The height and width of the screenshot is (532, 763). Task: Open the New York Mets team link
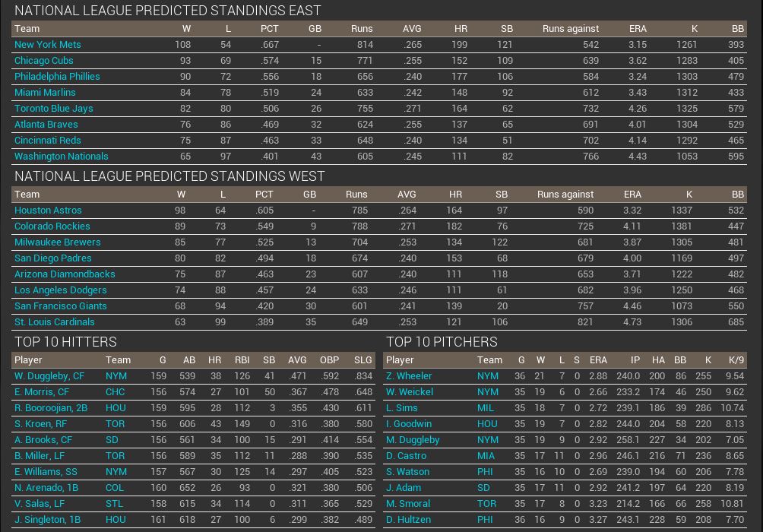click(x=47, y=45)
